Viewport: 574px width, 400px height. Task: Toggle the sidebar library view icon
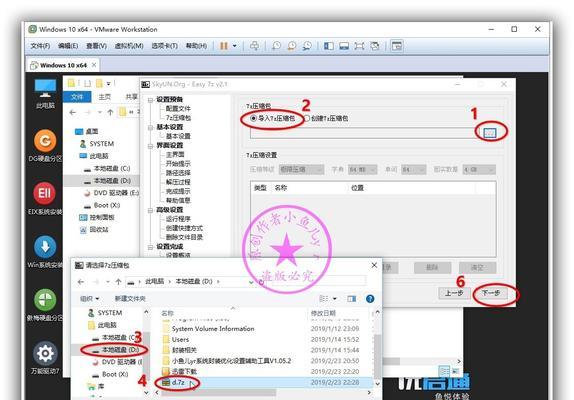pos(329,46)
